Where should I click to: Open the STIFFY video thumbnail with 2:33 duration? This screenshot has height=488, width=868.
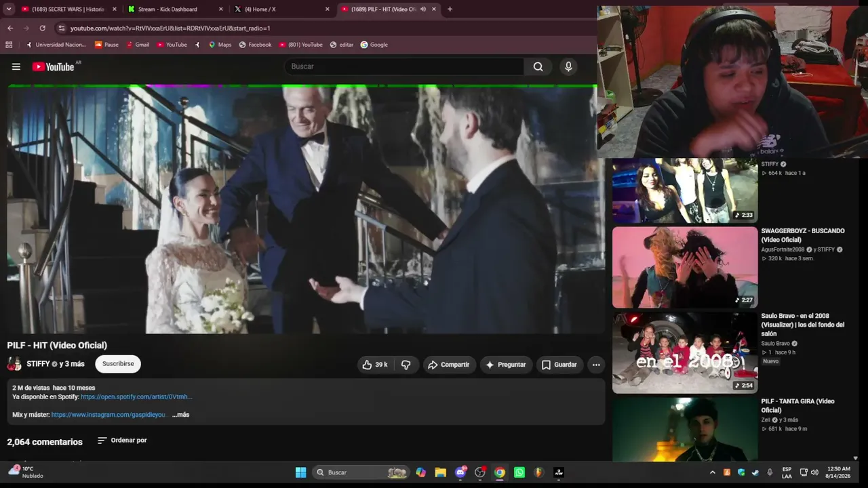(685, 190)
